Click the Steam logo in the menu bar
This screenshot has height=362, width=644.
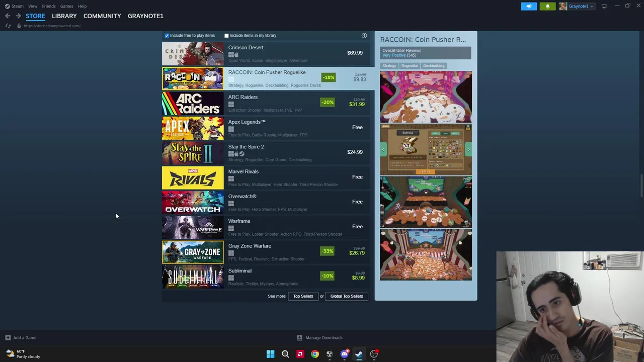click(x=7, y=6)
